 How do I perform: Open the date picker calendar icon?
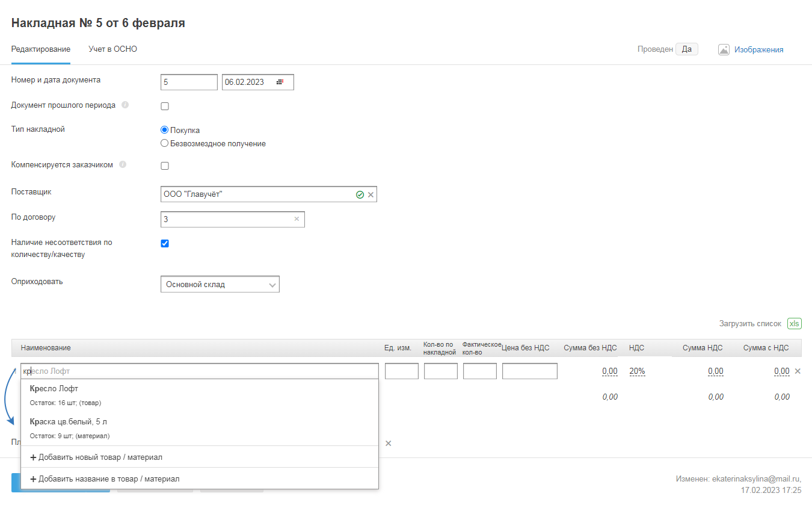pos(280,82)
